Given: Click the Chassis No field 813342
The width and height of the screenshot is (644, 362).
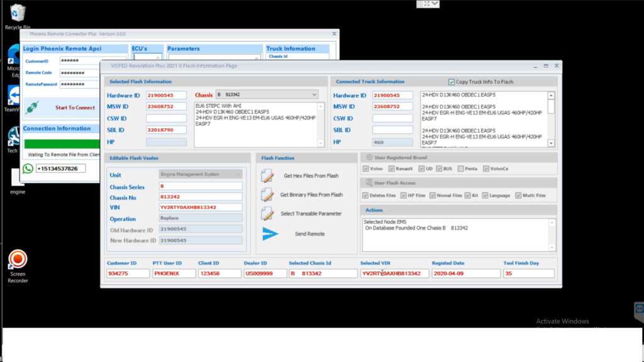Looking at the screenshot, I should [x=201, y=197].
